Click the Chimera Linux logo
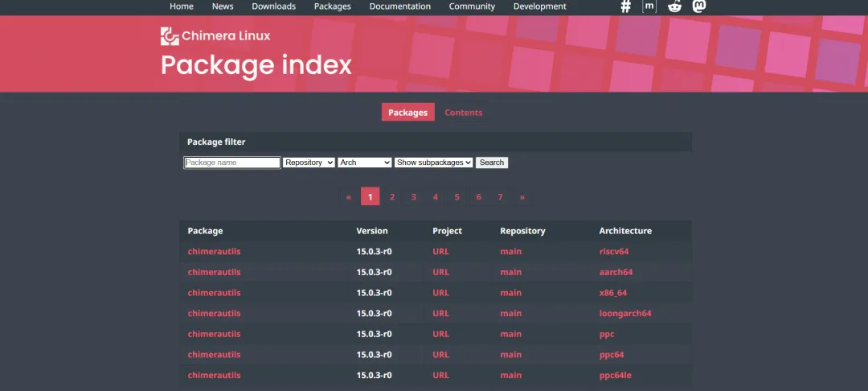868x391 pixels. point(215,36)
